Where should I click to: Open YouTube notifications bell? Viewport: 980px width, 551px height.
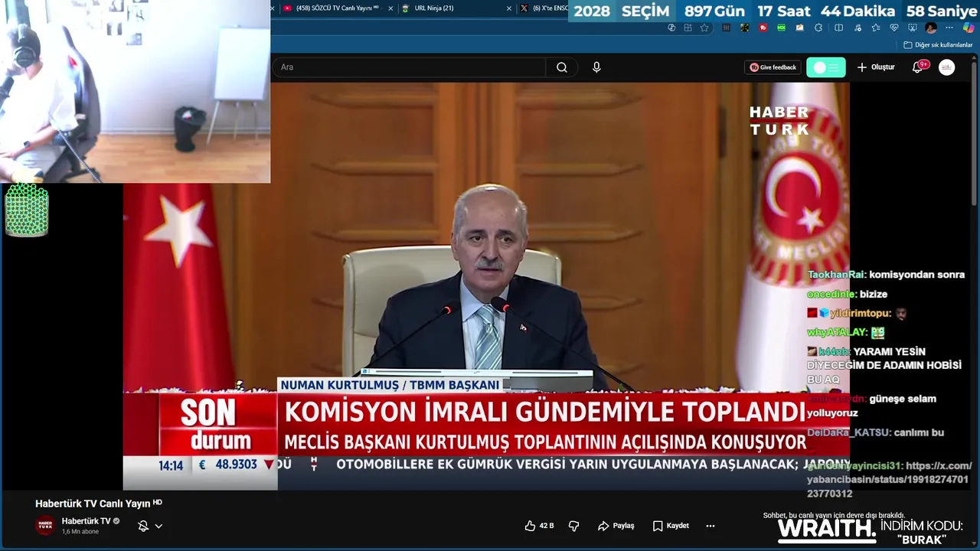(x=917, y=67)
